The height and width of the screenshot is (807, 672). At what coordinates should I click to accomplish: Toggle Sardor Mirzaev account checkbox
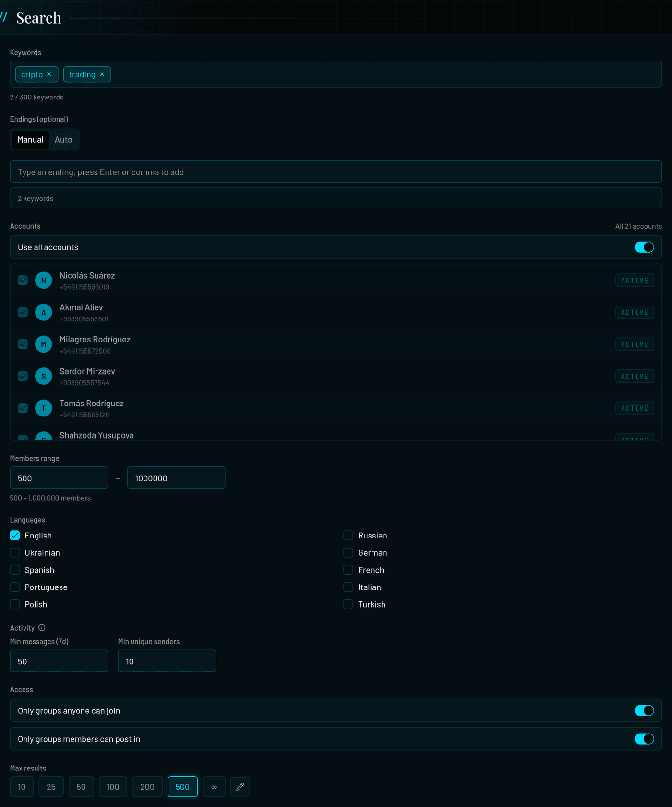click(x=23, y=376)
